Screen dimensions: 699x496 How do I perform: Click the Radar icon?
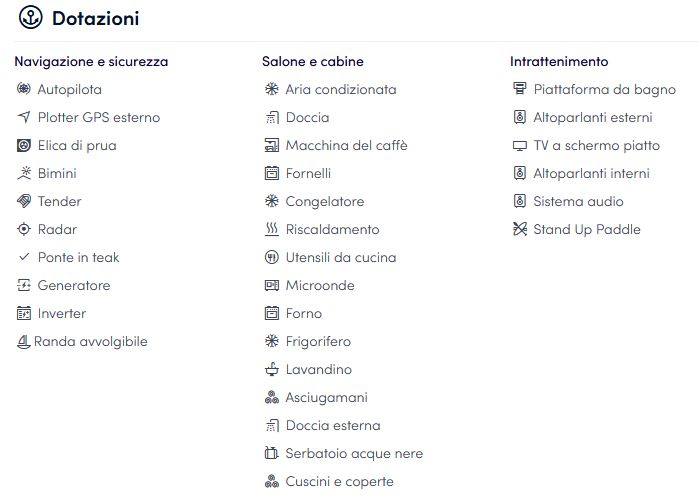click(24, 229)
